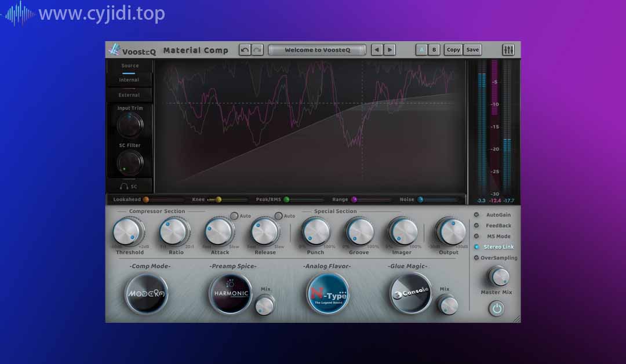Screen dimensions: 626x364
Task: Click the -12.4 gain reduction readout
Action: (x=495, y=201)
